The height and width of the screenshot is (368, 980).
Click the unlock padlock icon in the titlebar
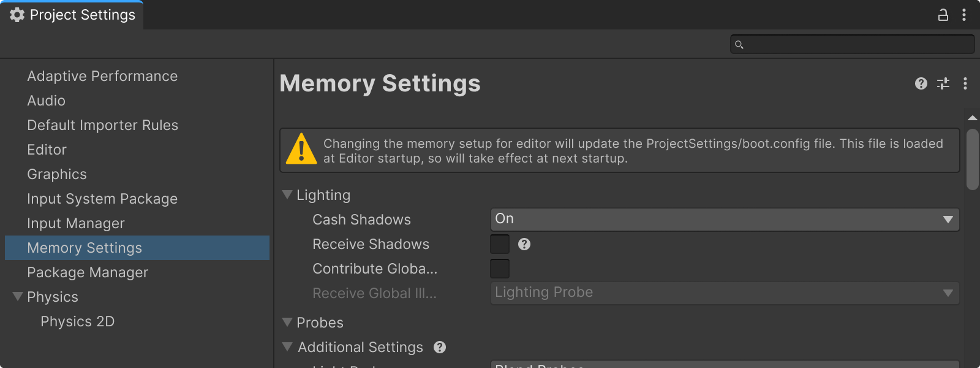[943, 15]
